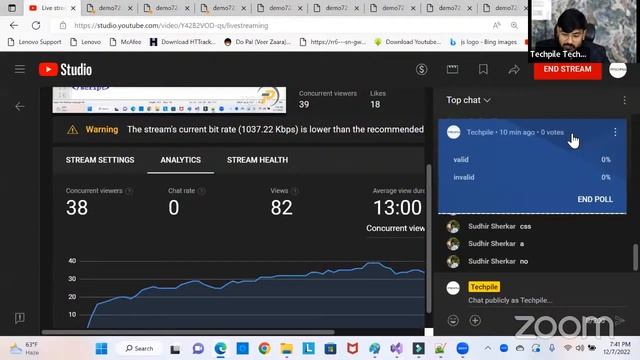This screenshot has width=640, height=360.
Task: Click the chat message input field
Action: tap(546, 300)
